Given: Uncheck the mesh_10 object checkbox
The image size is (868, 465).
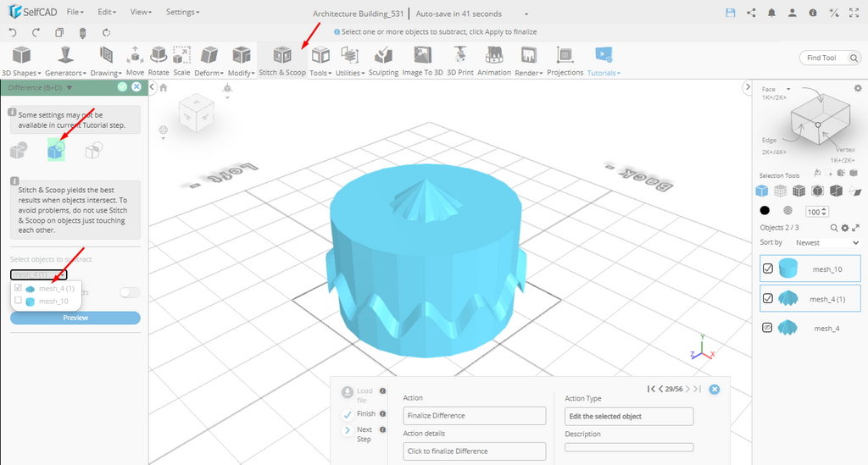Looking at the screenshot, I should click(768, 269).
